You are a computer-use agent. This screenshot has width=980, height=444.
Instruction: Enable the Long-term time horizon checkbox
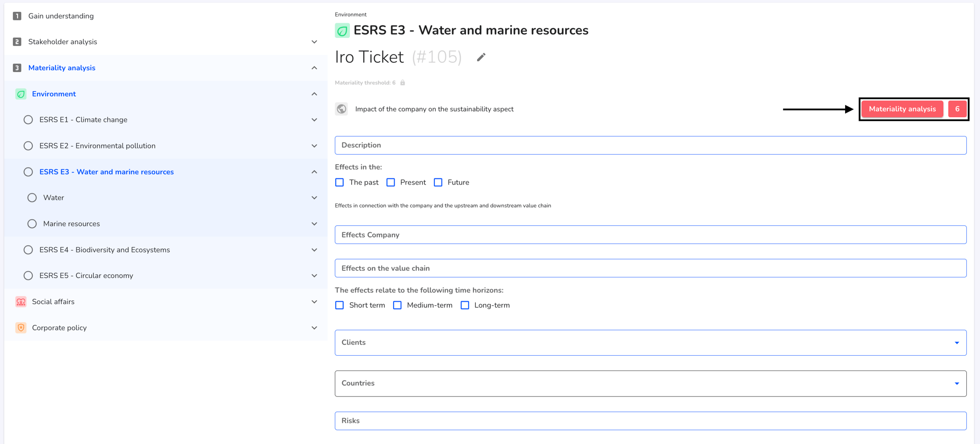465,305
